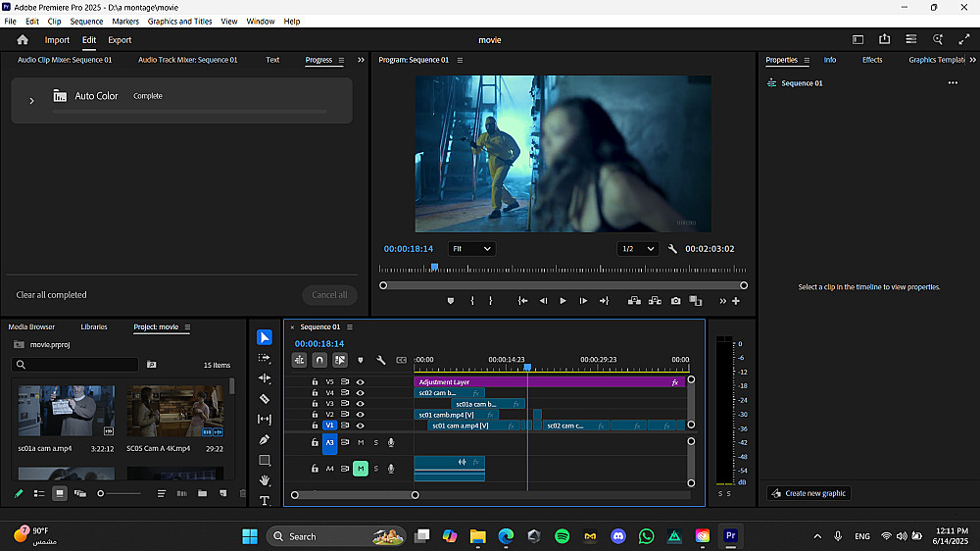
Task: Open the Sequence menu
Action: point(86,21)
